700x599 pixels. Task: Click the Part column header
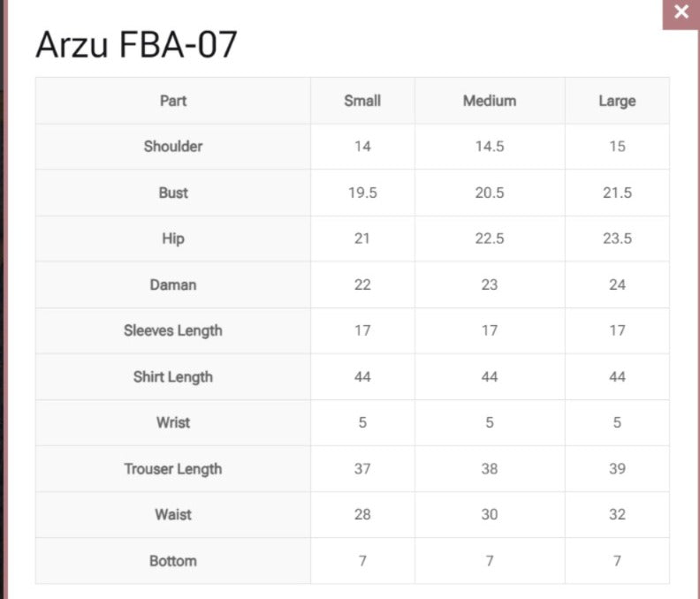(173, 101)
